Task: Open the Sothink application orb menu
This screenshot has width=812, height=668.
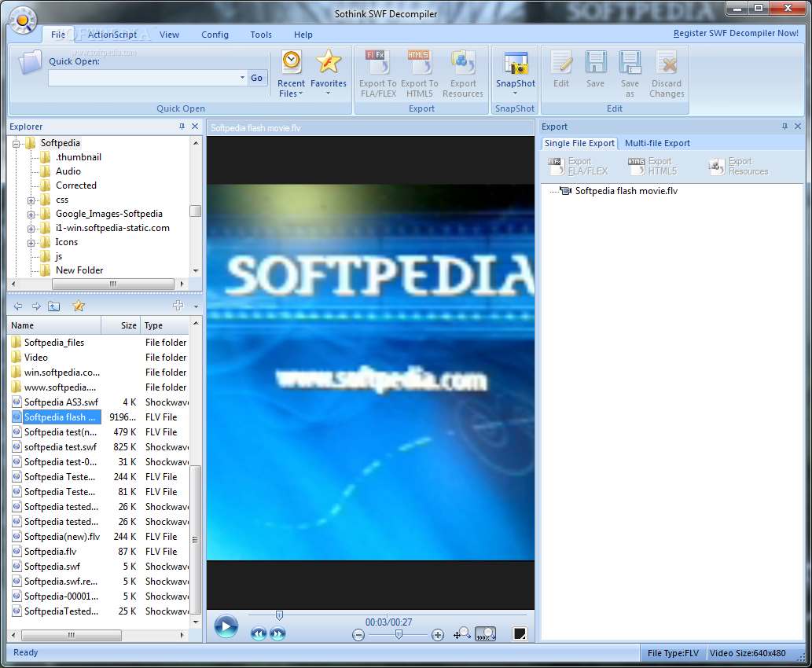Action: [23, 20]
